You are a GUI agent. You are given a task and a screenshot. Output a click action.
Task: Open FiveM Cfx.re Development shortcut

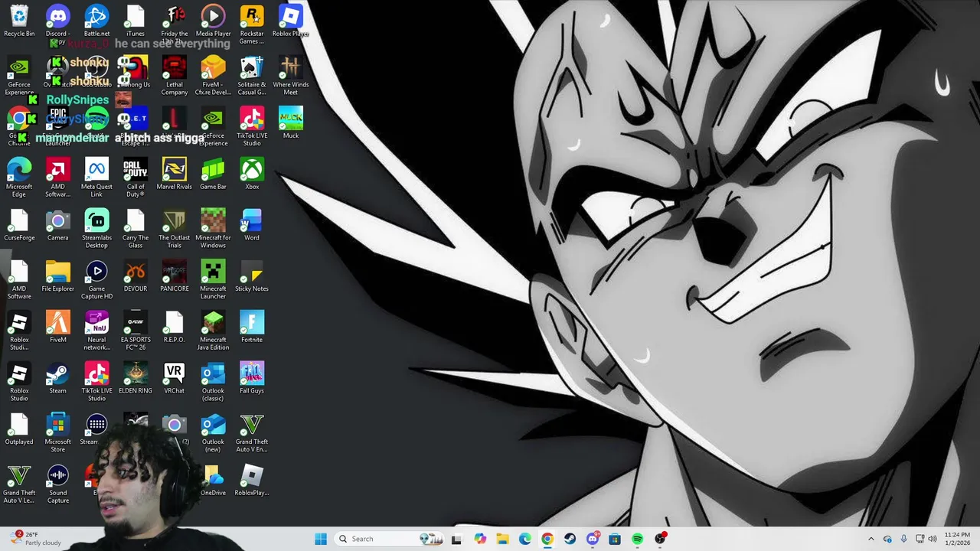[x=213, y=76]
